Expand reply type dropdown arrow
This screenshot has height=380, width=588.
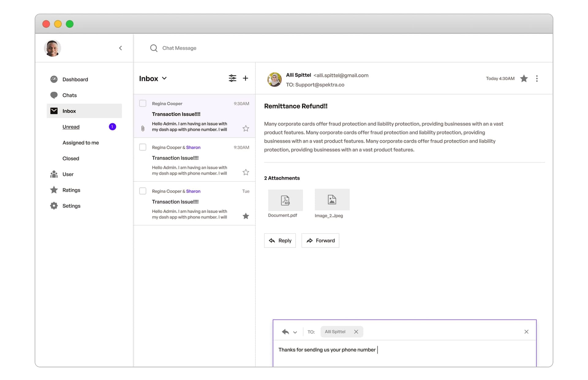click(295, 332)
